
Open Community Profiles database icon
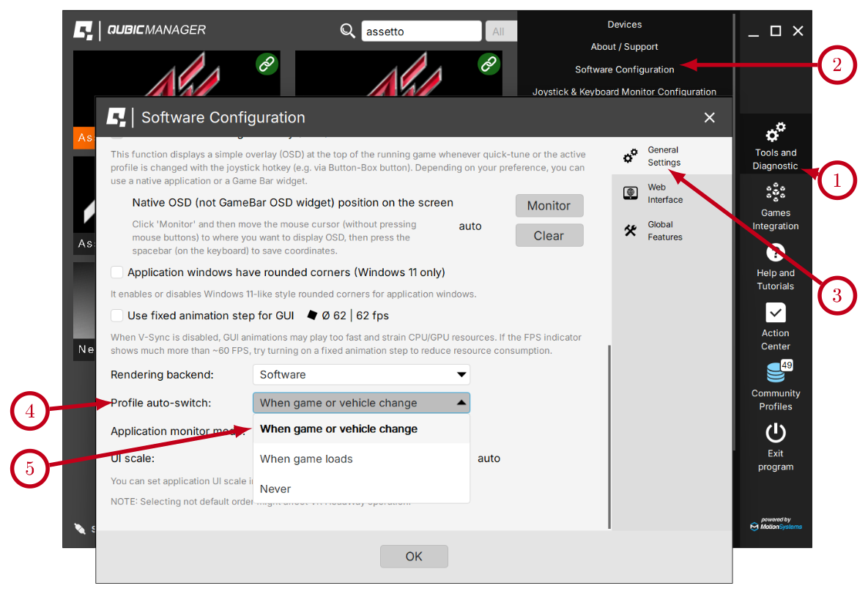tap(775, 373)
